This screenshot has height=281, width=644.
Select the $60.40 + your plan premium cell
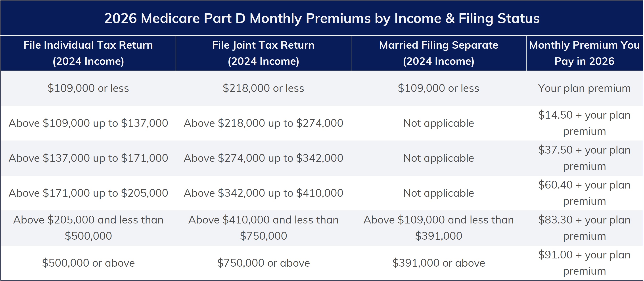(584, 193)
